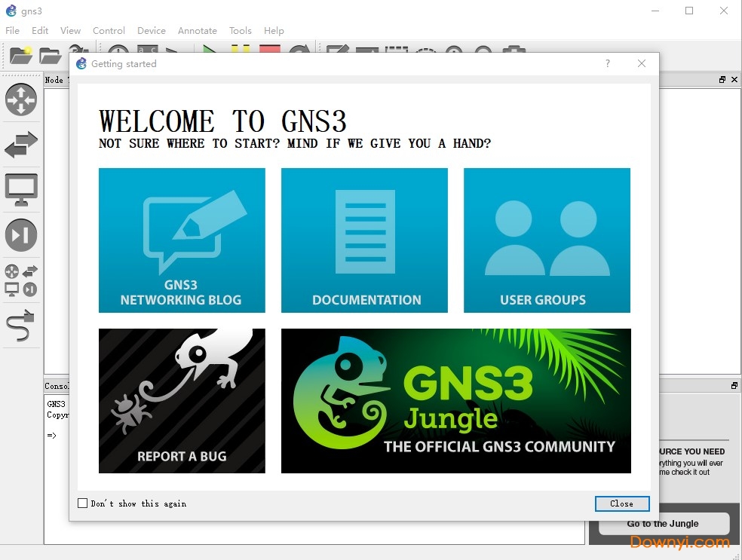Open the Documentation tile
Viewport: 742px width, 560px height.
[364, 240]
